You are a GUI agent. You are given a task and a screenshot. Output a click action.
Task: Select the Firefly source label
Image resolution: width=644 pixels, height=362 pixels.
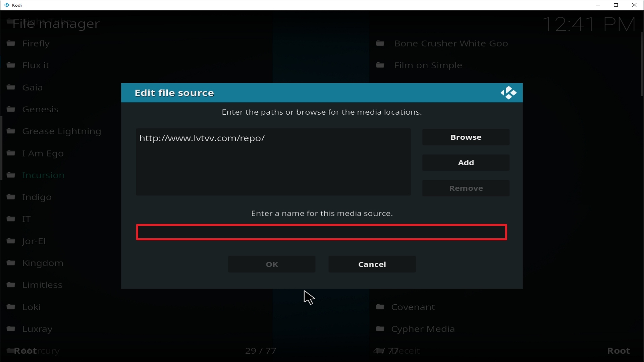pyautogui.click(x=36, y=44)
